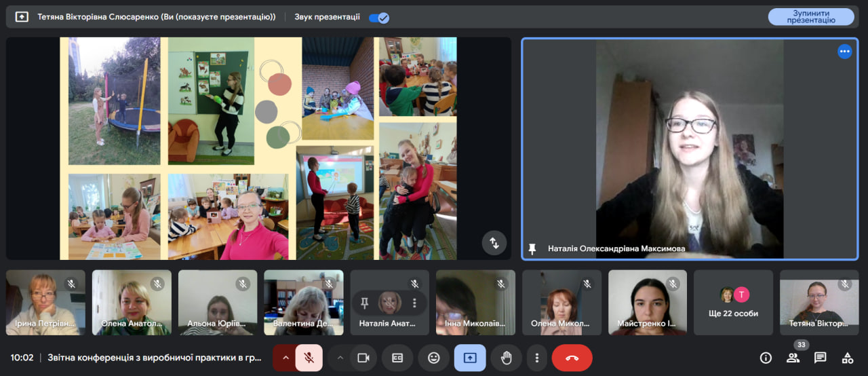This screenshot has width=868, height=376.
Task: Raise hand in the meeting
Action: point(505,358)
